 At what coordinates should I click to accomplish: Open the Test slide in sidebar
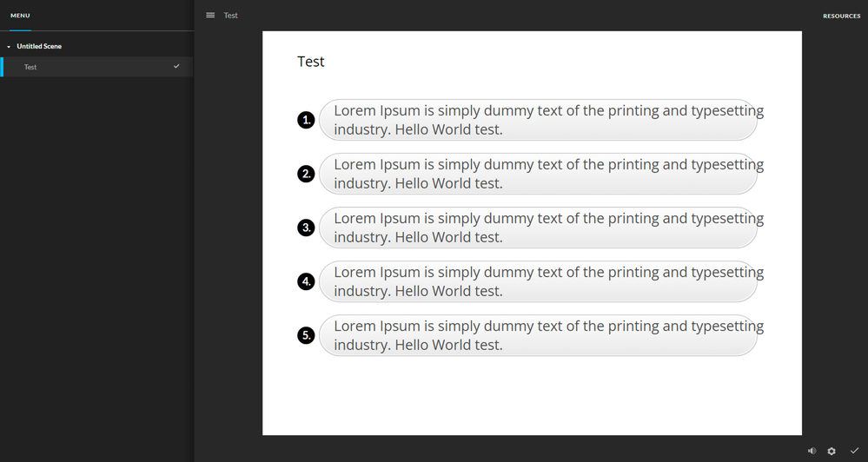[30, 67]
